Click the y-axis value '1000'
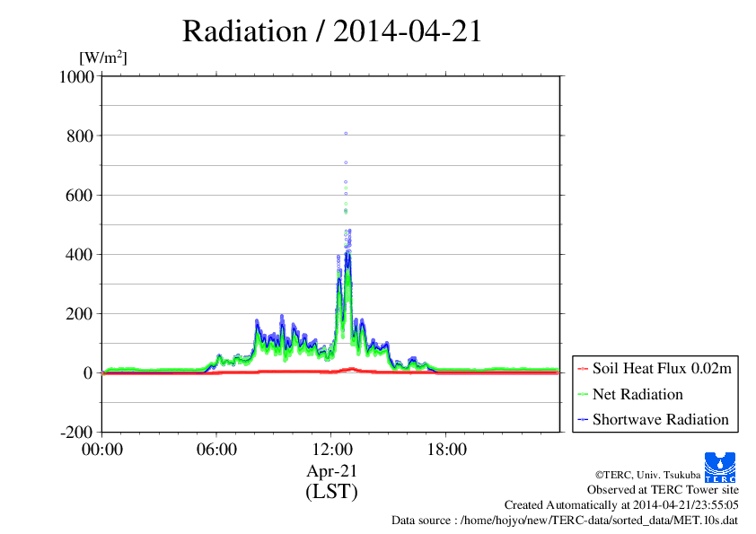The image size is (756, 534). click(x=76, y=76)
